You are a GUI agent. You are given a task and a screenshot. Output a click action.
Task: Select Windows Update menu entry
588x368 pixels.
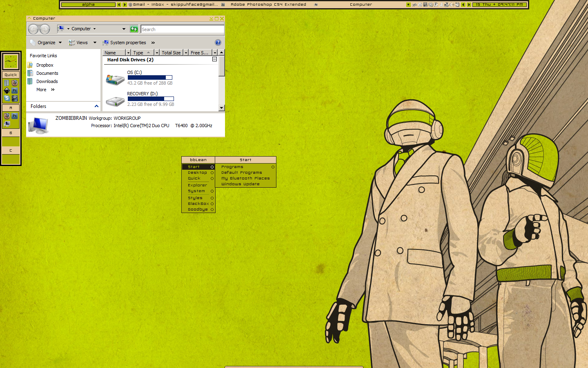(246, 184)
